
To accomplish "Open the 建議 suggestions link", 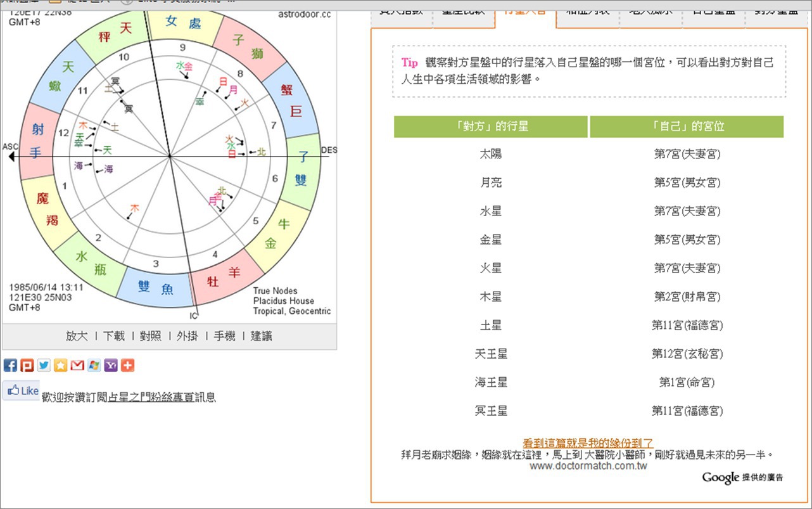I will click(261, 336).
